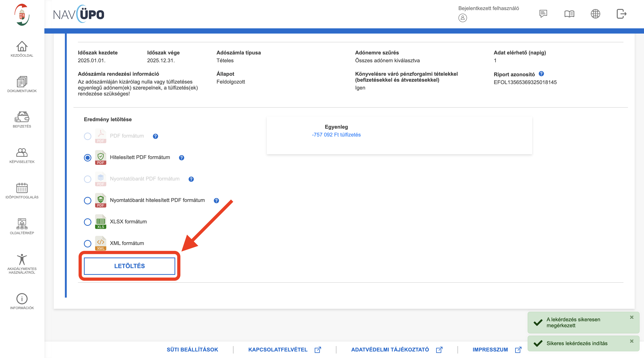Select the XLSX formátum radio button
This screenshot has width=644, height=358.
coord(87,222)
